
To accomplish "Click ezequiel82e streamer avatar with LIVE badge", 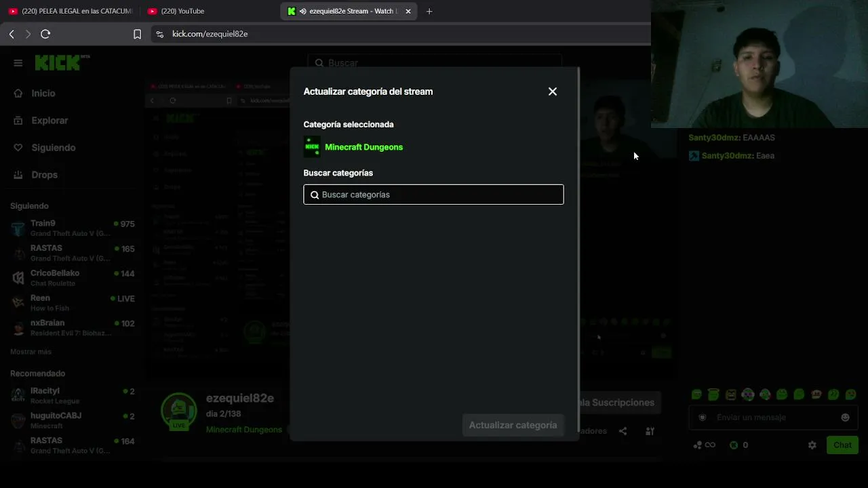I will [x=179, y=411].
